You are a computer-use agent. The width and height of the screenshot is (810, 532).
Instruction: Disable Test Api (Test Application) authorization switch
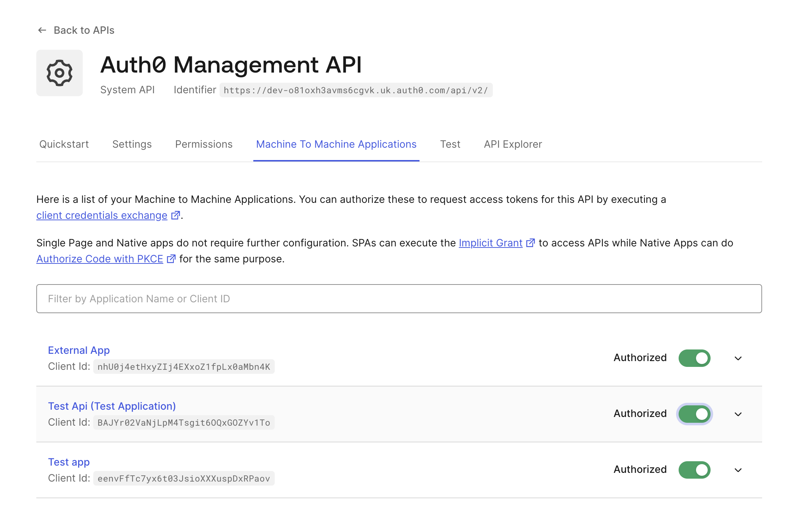(694, 414)
